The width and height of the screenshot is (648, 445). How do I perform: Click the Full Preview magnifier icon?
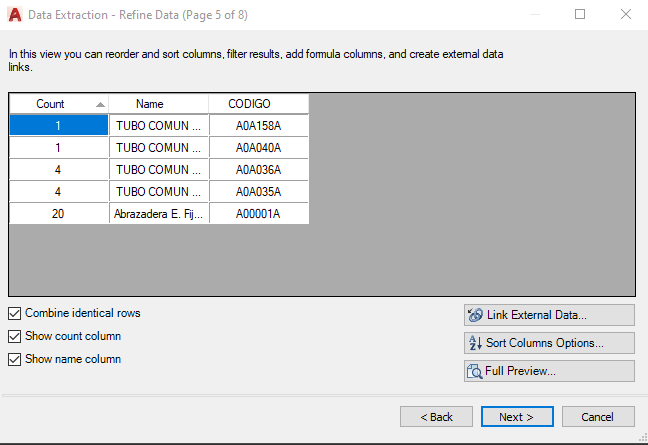tap(474, 371)
